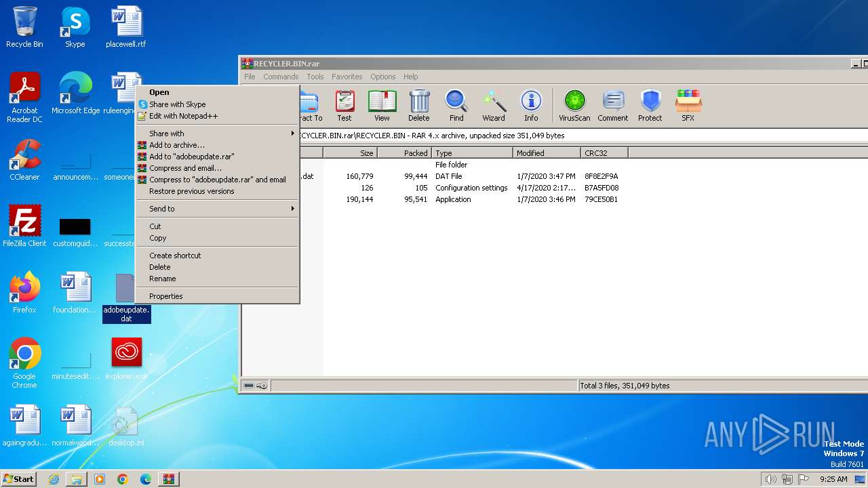868x488 pixels.
Task: Select the FileZilla Client desktop shortcut
Action: click(24, 226)
